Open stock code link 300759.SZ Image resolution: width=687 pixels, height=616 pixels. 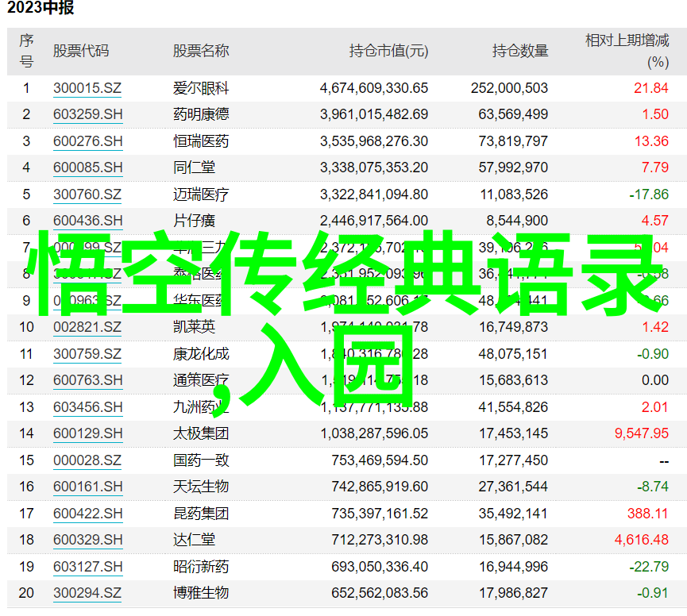87,354
